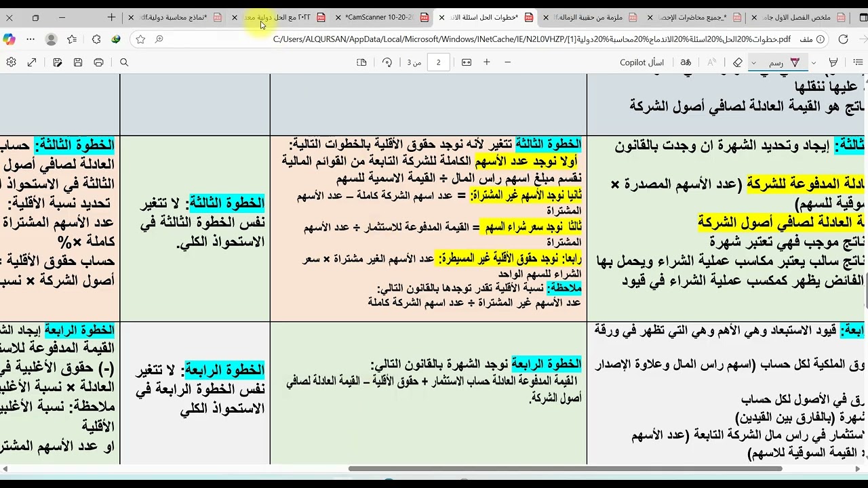
Task: Close the CamScanner tab
Action: tap(338, 17)
